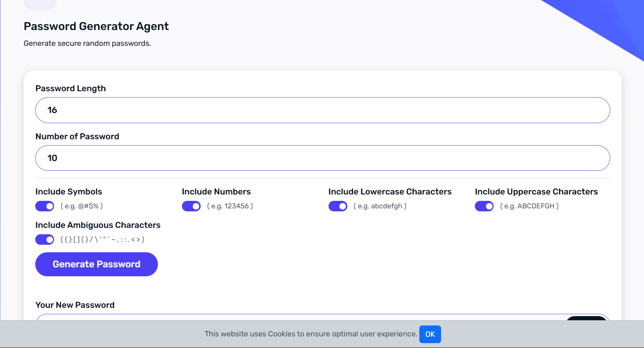Focus the Password Length input field

coord(323,110)
